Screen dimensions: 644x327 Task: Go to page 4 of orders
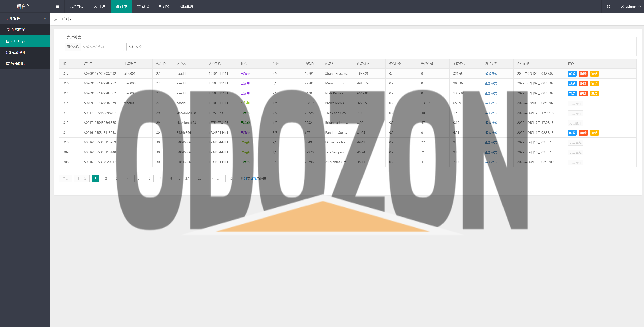click(128, 178)
